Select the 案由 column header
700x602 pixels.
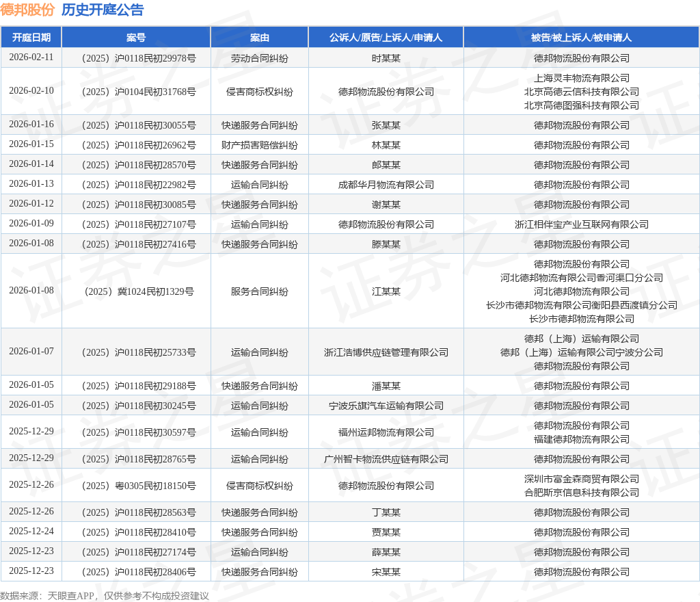point(259,38)
